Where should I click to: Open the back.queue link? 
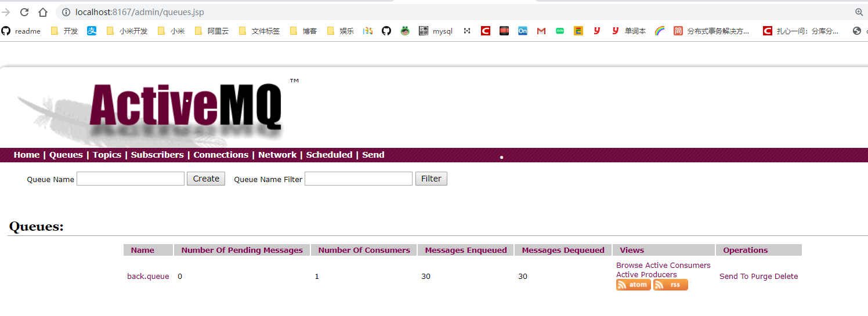pos(148,277)
